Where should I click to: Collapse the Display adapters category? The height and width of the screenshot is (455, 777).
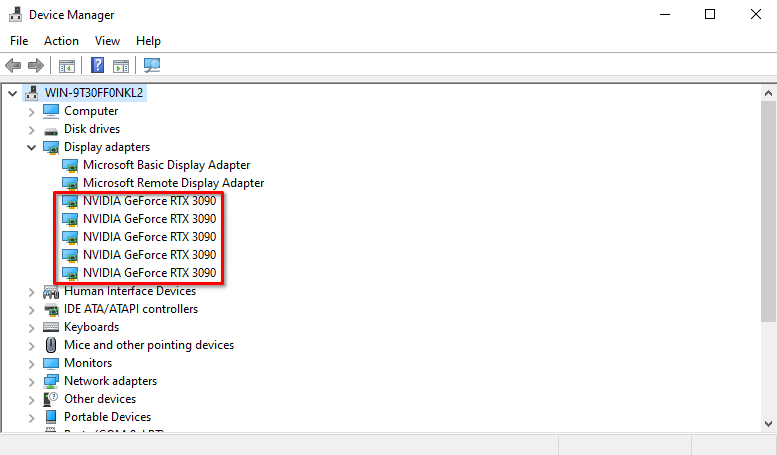click(32, 147)
